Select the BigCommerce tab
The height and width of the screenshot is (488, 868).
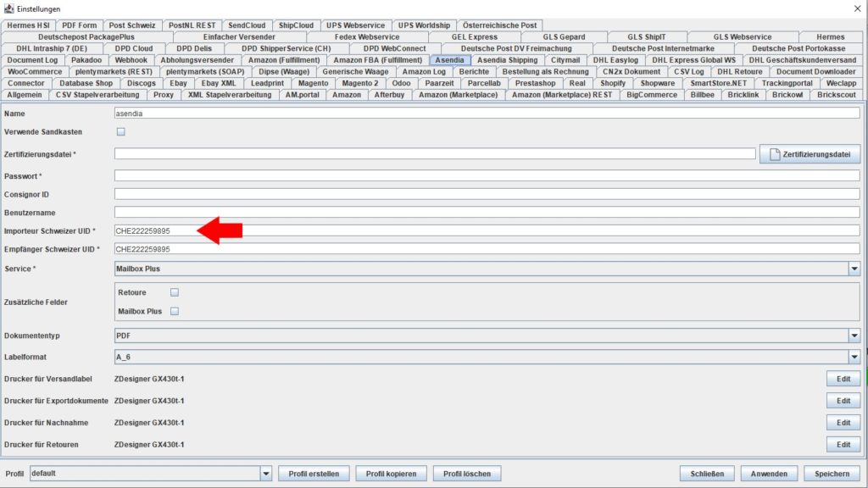coord(652,95)
